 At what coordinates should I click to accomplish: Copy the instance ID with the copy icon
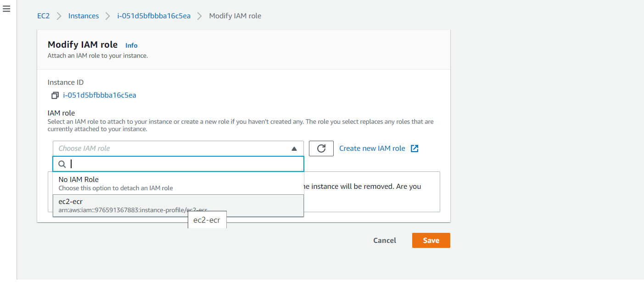point(55,95)
